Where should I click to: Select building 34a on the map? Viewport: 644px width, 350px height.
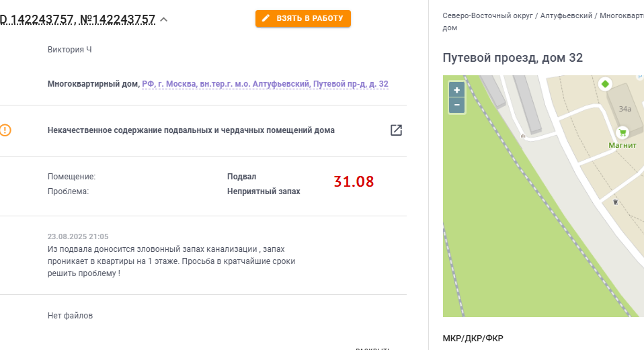click(x=625, y=109)
